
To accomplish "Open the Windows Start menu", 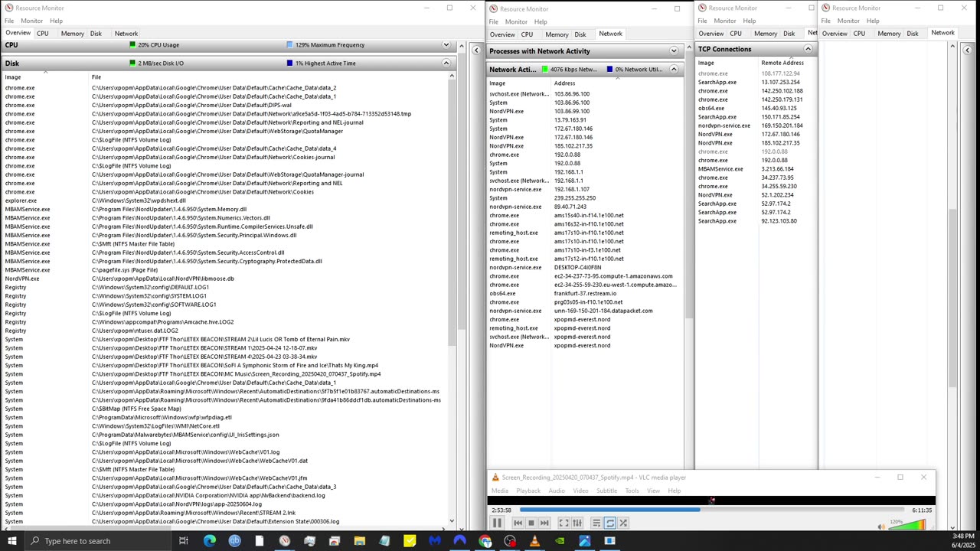I will (11, 541).
